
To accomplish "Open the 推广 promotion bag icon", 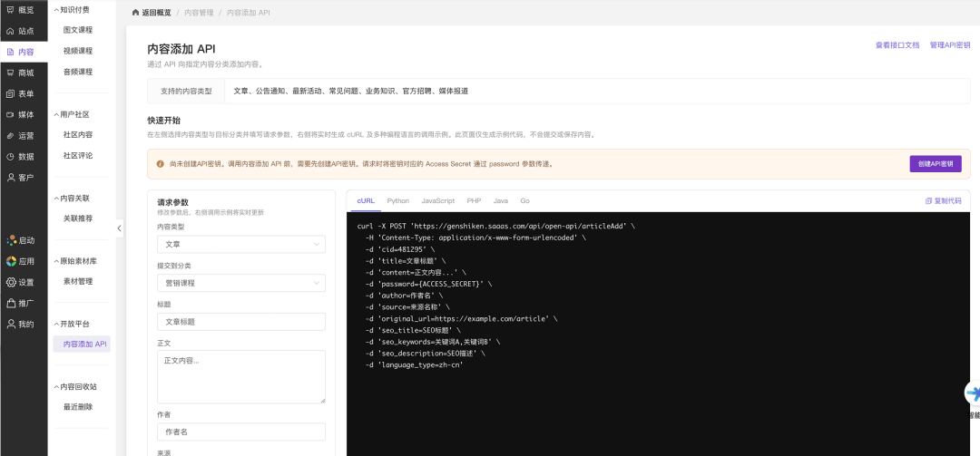I will [x=11, y=303].
